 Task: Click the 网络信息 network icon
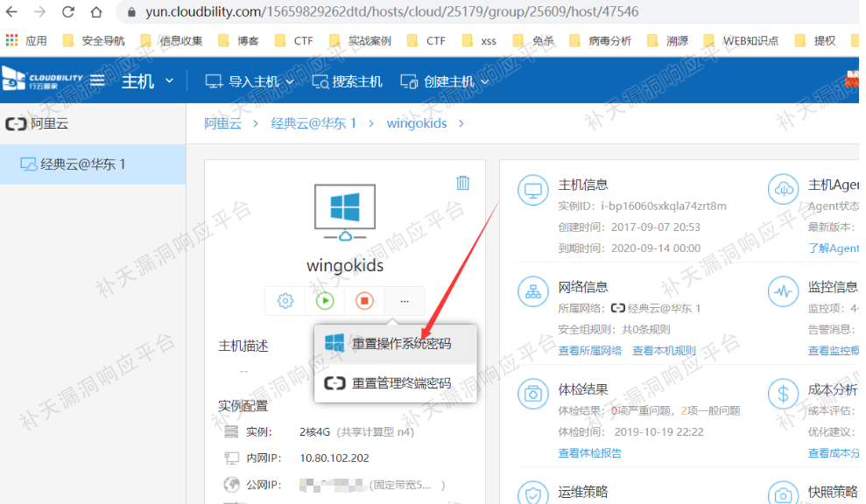coord(533,292)
